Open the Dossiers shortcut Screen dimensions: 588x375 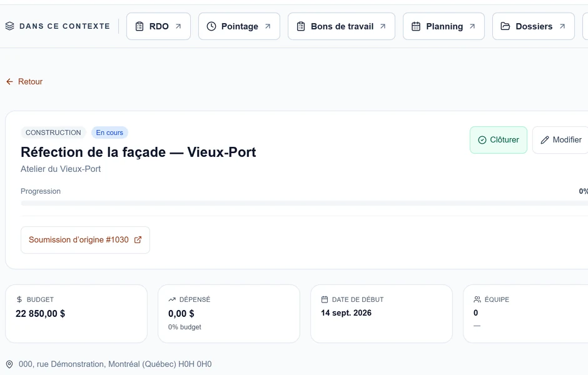(x=533, y=26)
